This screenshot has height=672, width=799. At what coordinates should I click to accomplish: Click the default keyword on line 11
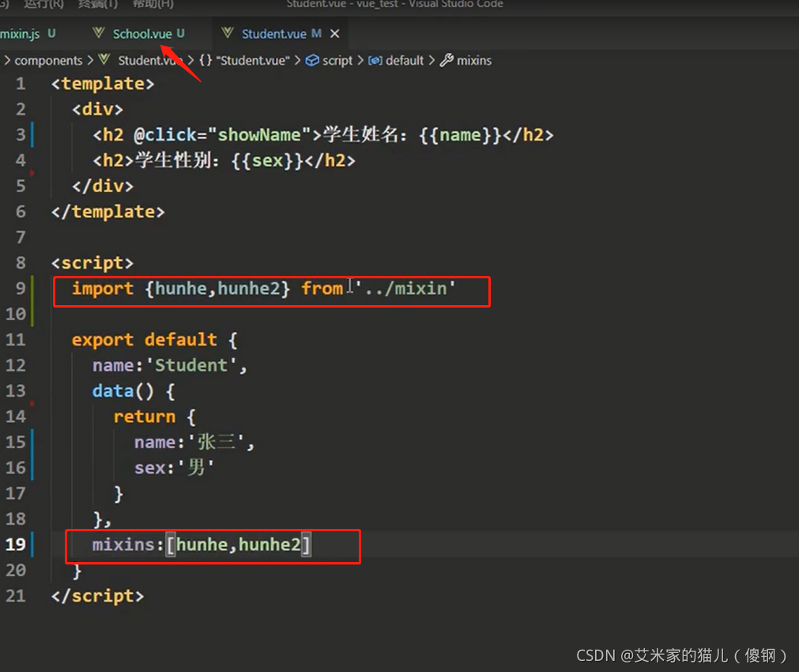point(180,340)
